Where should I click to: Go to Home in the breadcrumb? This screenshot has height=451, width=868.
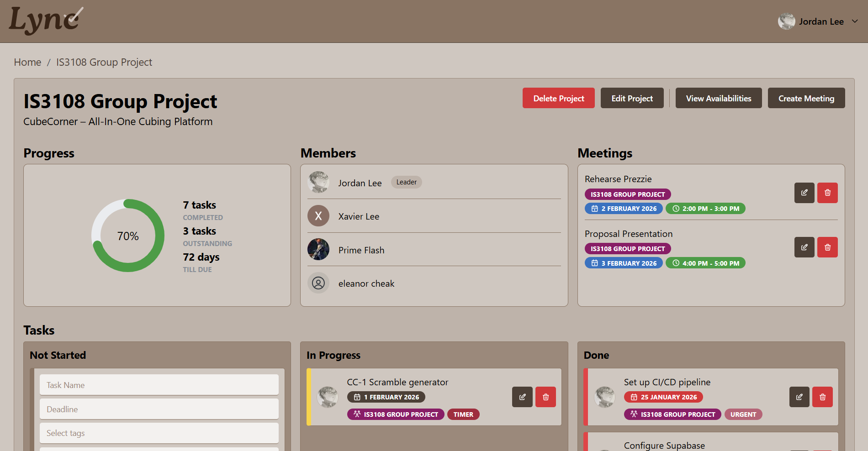tap(27, 62)
